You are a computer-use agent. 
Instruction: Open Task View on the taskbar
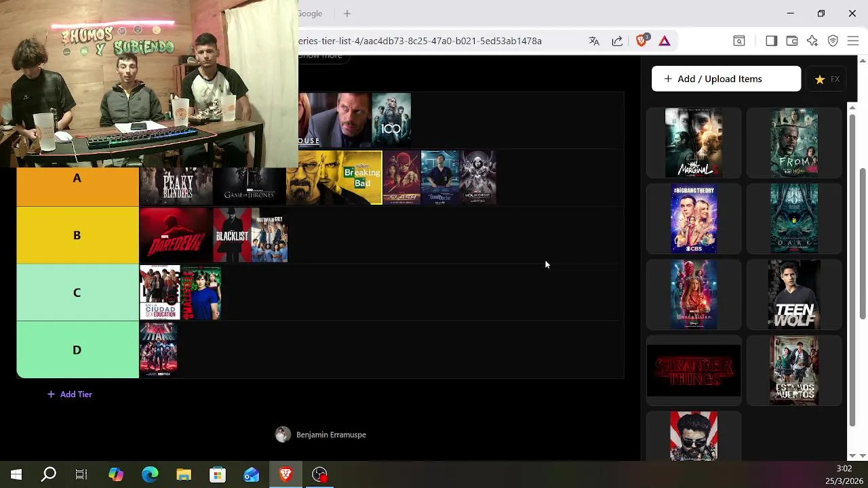coord(81,474)
